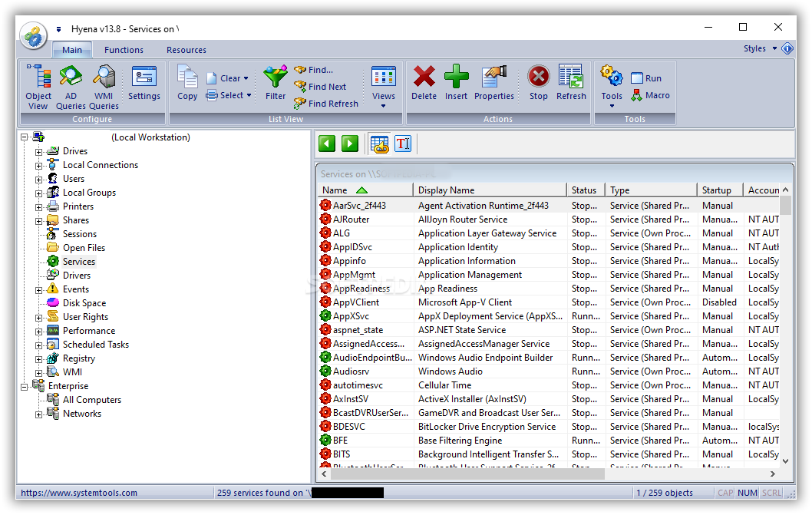Collapse the Enterprise tree node

[x=25, y=387]
